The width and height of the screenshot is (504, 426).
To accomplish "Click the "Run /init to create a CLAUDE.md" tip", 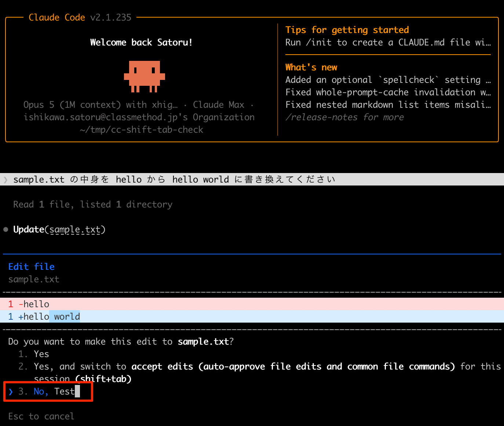I will pyautogui.click(x=388, y=43).
